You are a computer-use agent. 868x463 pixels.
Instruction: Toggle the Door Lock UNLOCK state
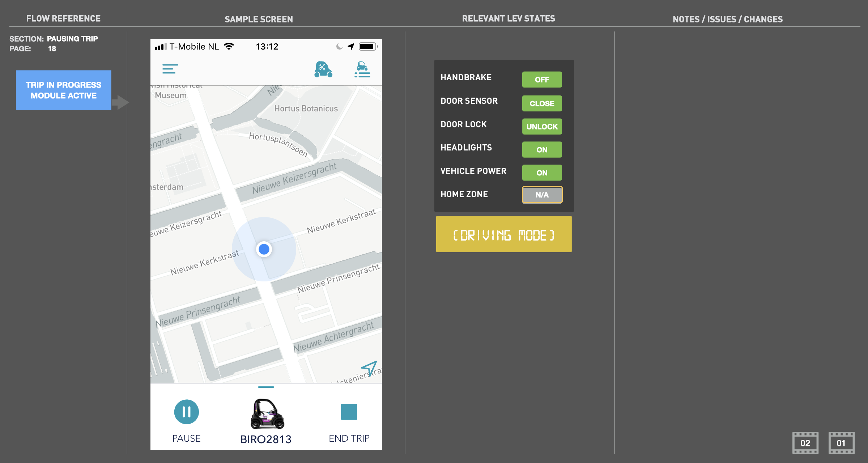tap(541, 127)
